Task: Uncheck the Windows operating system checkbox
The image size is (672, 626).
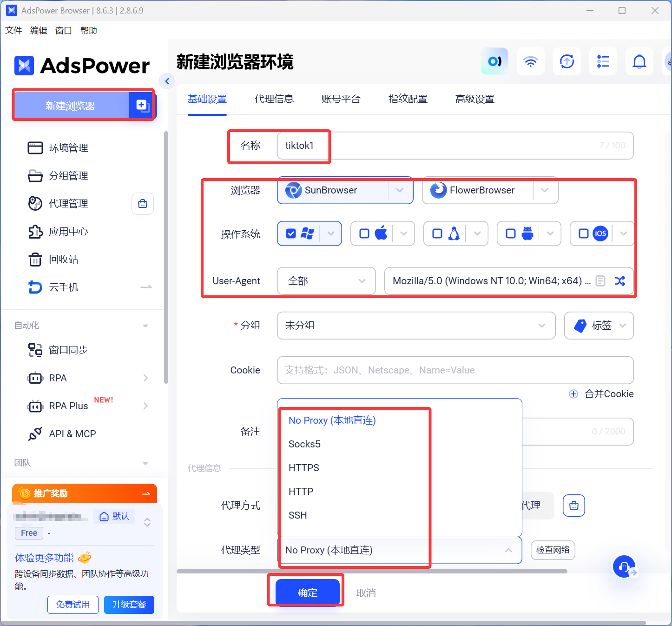Action: (x=291, y=233)
